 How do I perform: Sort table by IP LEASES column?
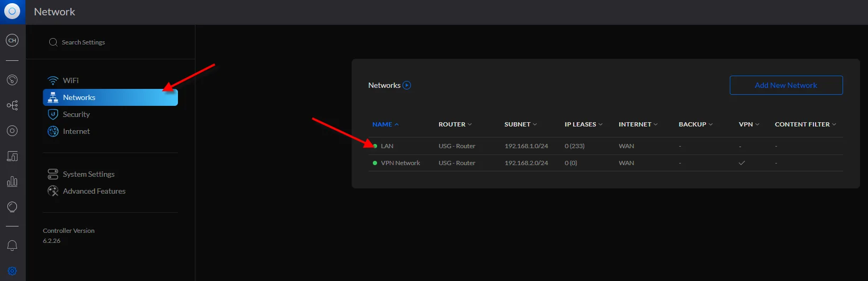click(x=584, y=124)
